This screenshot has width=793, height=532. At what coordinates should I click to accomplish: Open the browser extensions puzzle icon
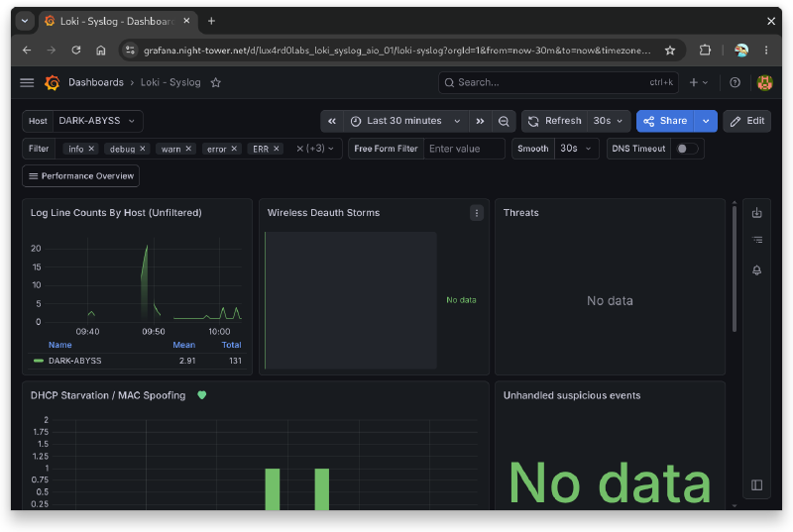coord(705,50)
